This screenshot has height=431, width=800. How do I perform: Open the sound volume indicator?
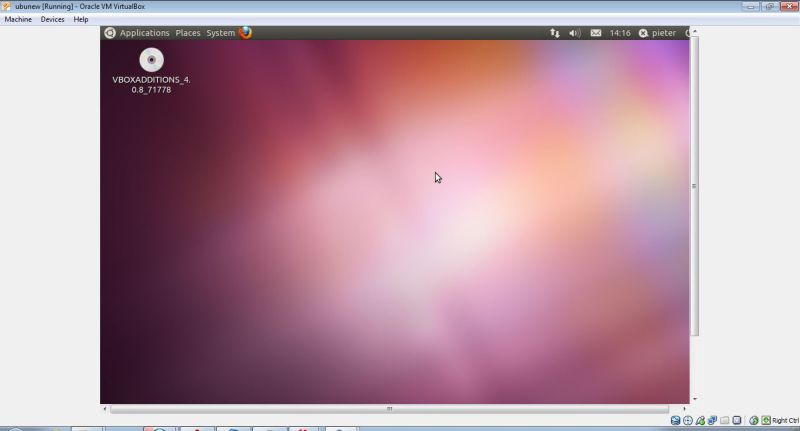click(x=574, y=33)
